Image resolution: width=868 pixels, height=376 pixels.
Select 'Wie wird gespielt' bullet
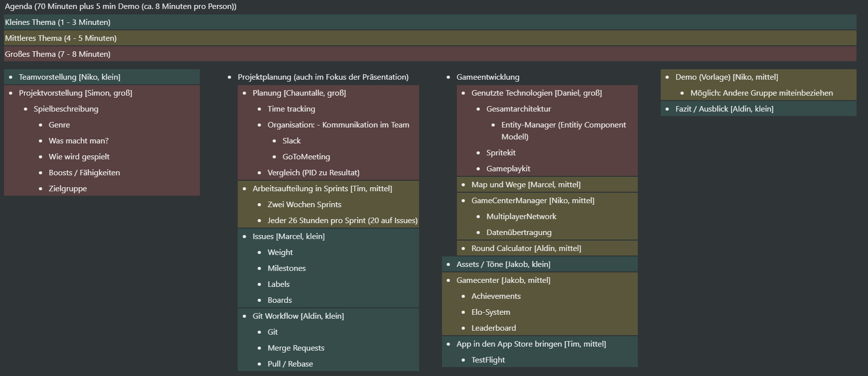[79, 157]
